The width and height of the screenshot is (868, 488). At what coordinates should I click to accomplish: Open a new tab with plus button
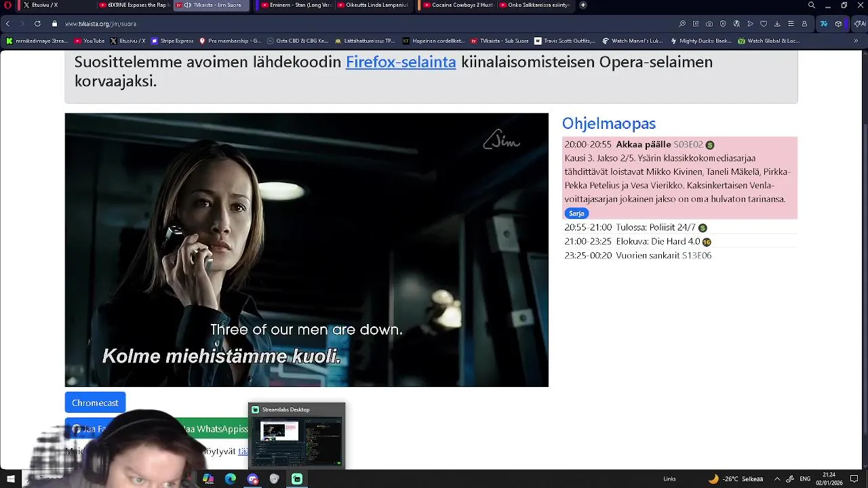pyautogui.click(x=583, y=5)
